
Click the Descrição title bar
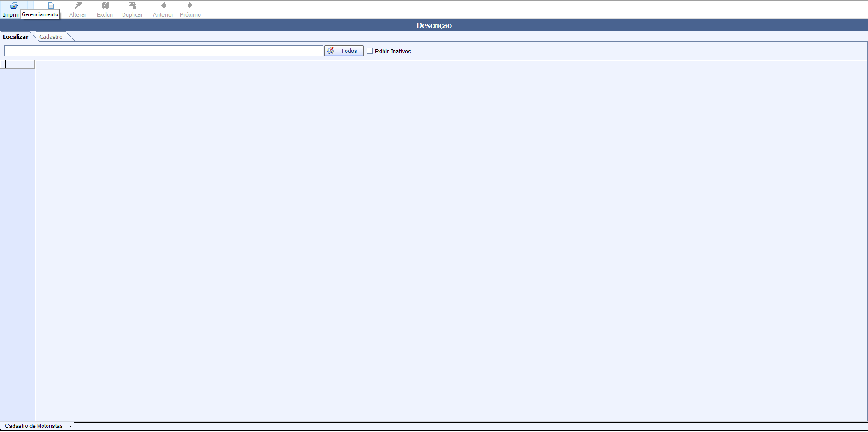point(434,25)
